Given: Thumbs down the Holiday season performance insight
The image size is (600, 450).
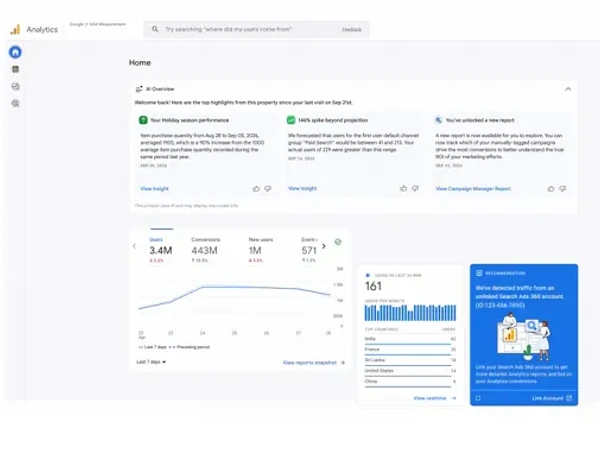Looking at the screenshot, I should coord(268,189).
